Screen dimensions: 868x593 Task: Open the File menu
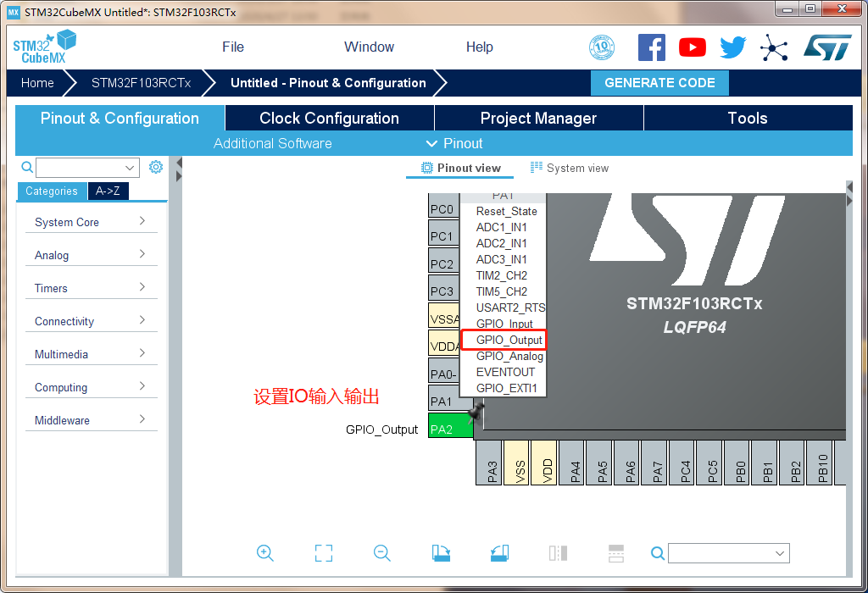click(x=233, y=47)
